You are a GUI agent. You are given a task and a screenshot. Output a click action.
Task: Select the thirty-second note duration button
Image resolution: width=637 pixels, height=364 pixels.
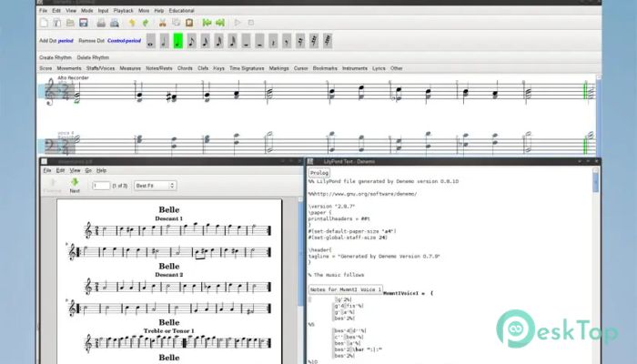tap(218, 41)
